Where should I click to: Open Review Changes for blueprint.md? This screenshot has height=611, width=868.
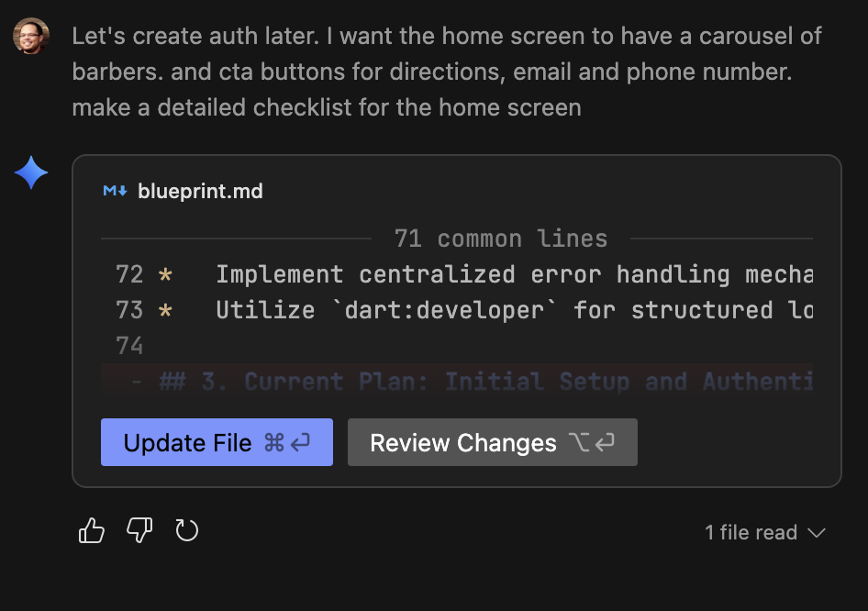493,441
